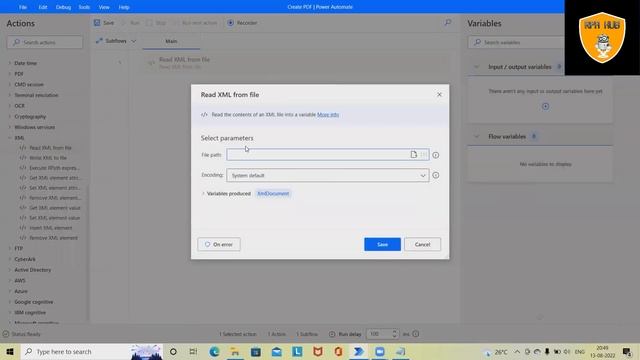The width and height of the screenshot is (640, 360).
Task: Collapse the Flow variables section
Action: 476,136
